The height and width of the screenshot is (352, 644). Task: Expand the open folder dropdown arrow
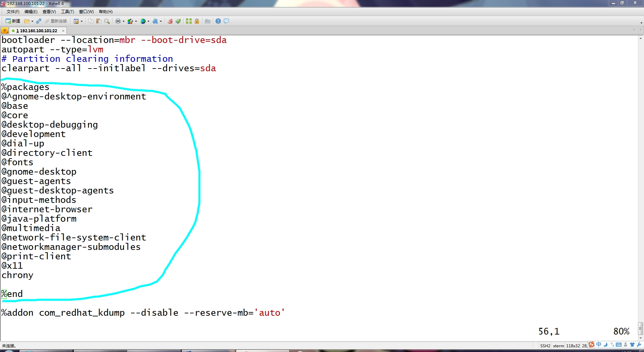click(x=32, y=21)
